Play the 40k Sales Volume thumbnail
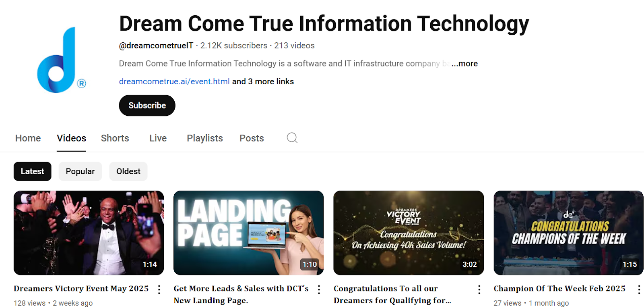 [x=409, y=233]
